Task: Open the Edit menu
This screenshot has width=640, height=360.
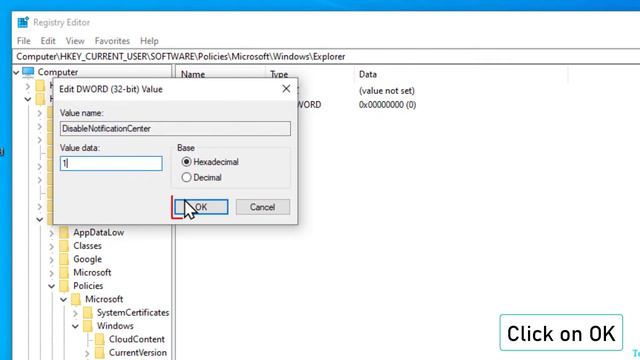Action: pos(48,41)
